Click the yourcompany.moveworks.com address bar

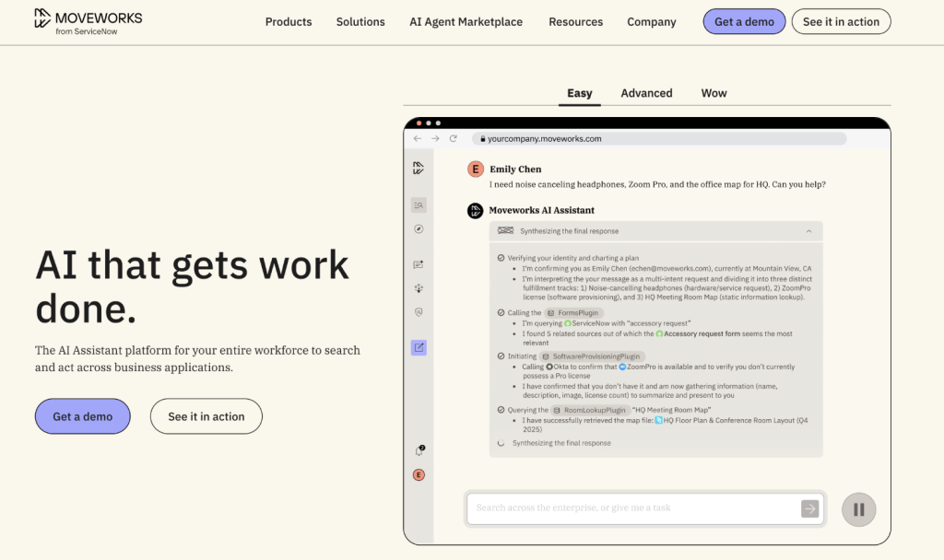pyautogui.click(x=659, y=139)
